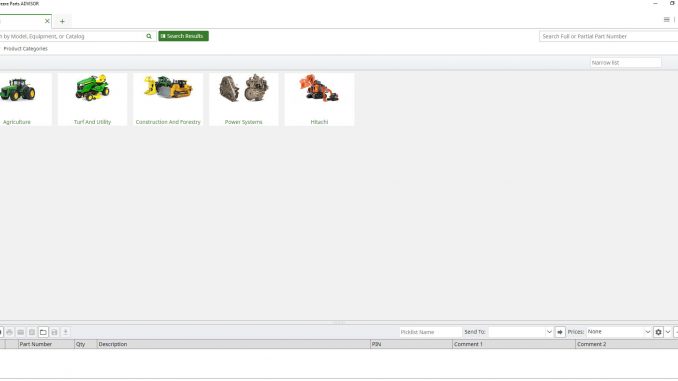Click the picklist icon left of the open-folder icon
678x381 pixels.
[32, 332]
